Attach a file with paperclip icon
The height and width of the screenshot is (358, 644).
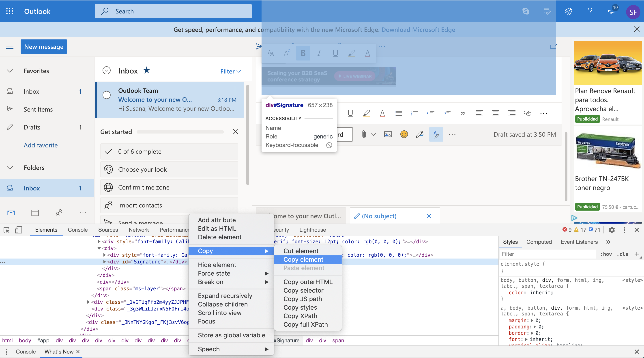coord(364,135)
